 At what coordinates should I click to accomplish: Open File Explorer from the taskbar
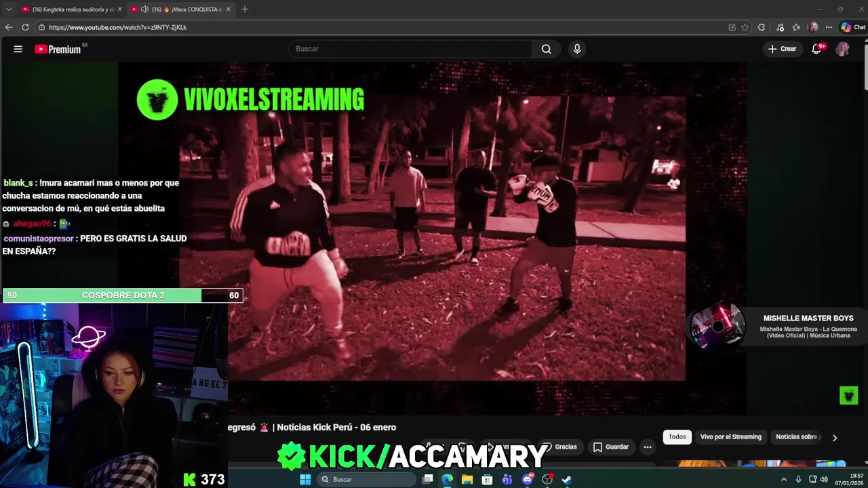(467, 479)
